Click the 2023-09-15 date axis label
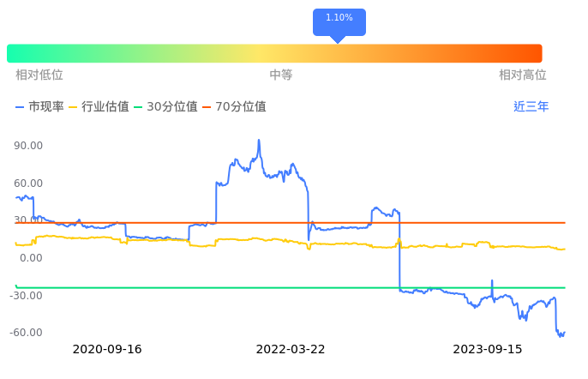This screenshot has width=588, height=379. [488, 350]
